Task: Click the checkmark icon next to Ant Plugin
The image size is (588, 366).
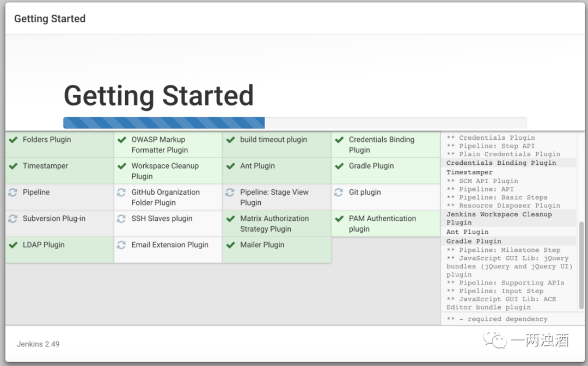Action: point(231,166)
